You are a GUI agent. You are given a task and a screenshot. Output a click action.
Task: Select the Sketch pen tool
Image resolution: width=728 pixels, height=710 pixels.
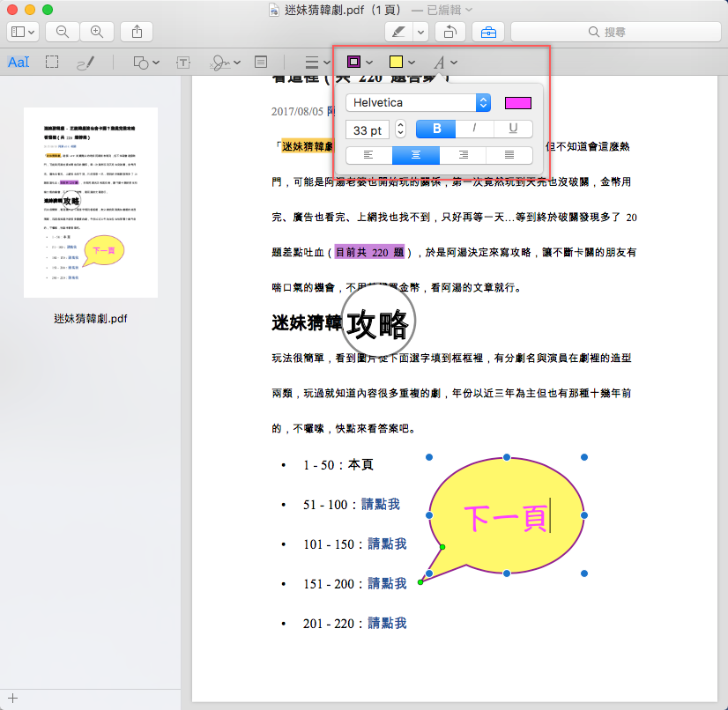click(85, 63)
